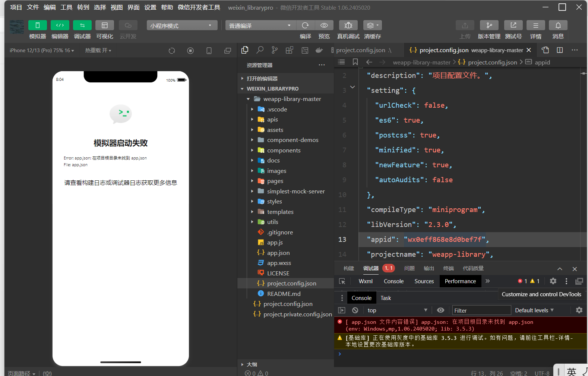Split the editor to the right

[x=560, y=50]
